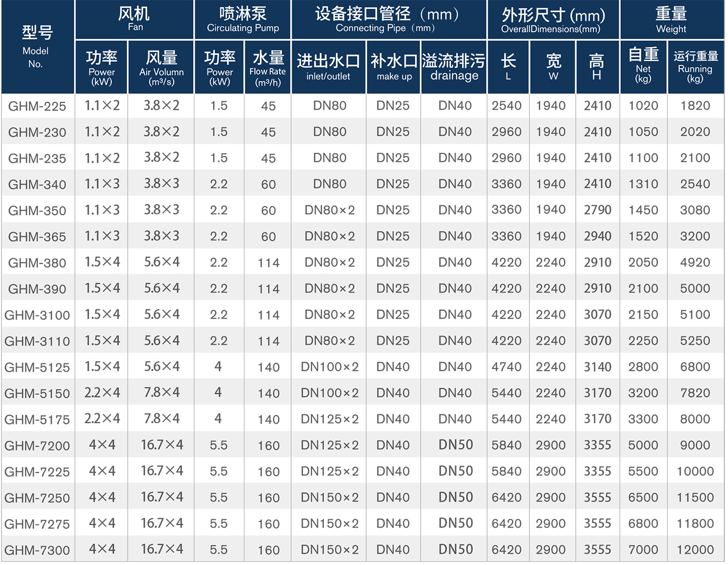The image size is (728, 565).
Task: Select the GHM-3100 model cell
Action: [37, 315]
